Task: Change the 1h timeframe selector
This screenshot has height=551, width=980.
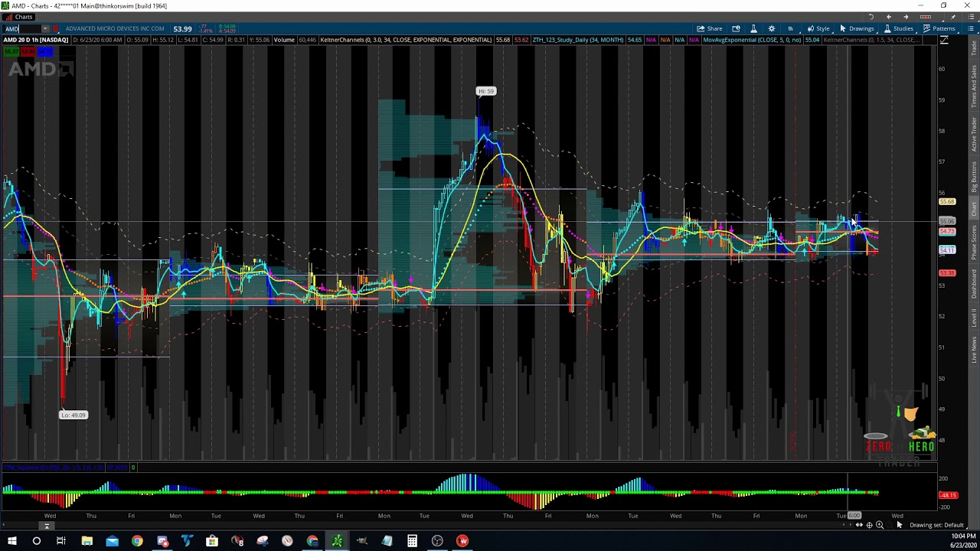Action: point(790,29)
